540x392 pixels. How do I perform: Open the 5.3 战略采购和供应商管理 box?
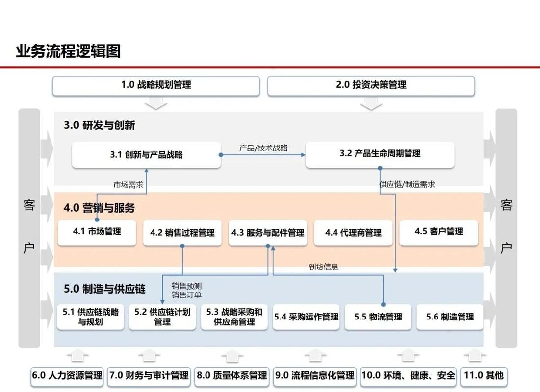pyautogui.click(x=234, y=317)
